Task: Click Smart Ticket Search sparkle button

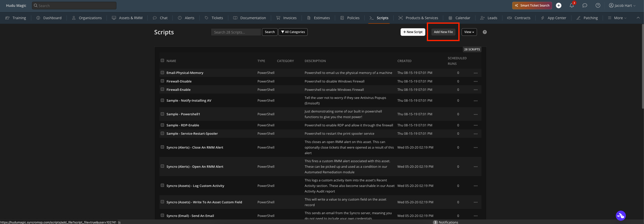Action: [x=532, y=6]
